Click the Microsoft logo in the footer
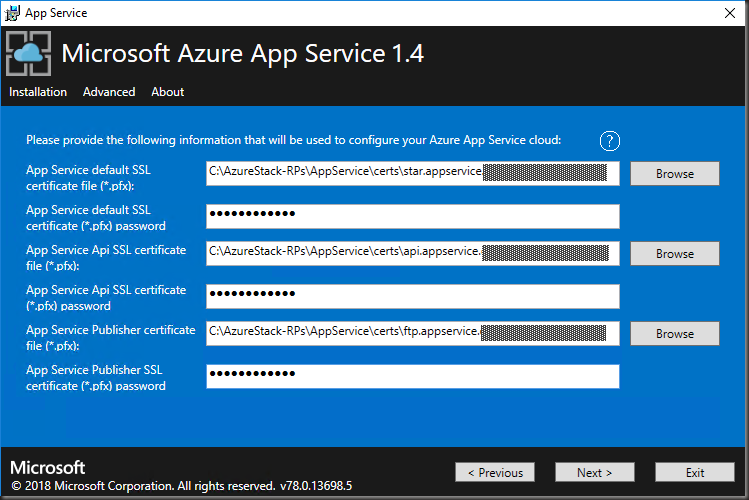This screenshot has height=500, width=749. point(47,468)
